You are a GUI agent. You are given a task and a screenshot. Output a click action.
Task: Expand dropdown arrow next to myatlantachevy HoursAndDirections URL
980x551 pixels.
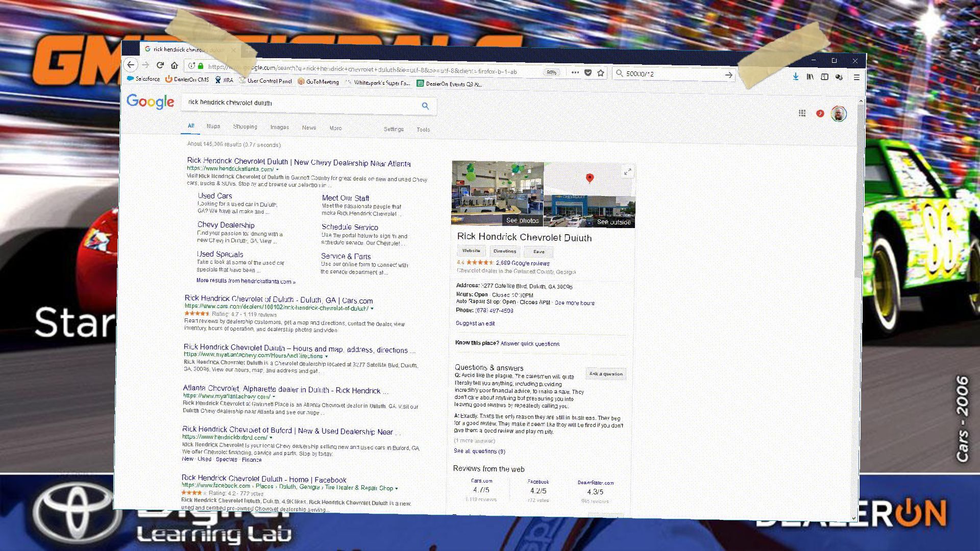coord(326,356)
